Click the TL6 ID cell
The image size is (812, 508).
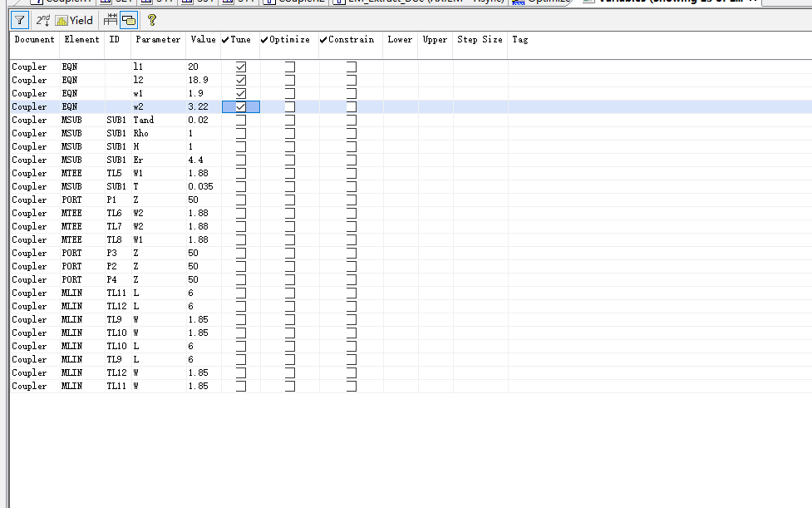pyautogui.click(x=115, y=214)
